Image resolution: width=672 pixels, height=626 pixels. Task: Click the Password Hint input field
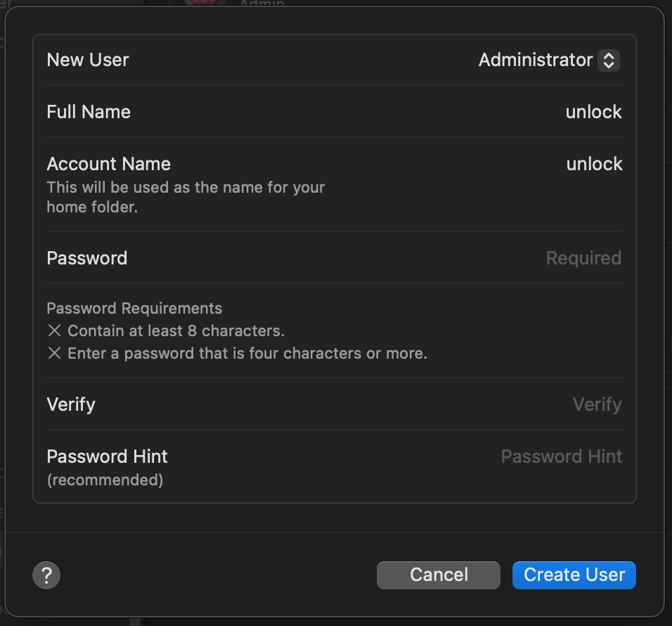tap(561, 456)
